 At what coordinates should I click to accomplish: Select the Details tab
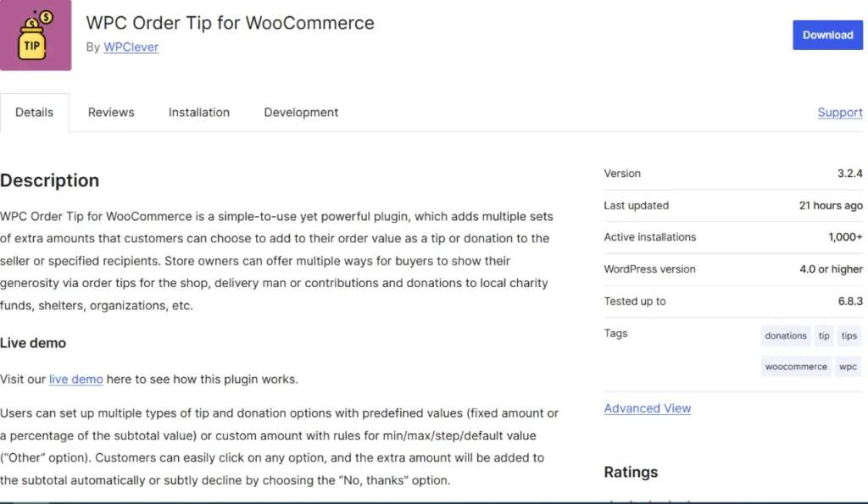pyautogui.click(x=35, y=112)
